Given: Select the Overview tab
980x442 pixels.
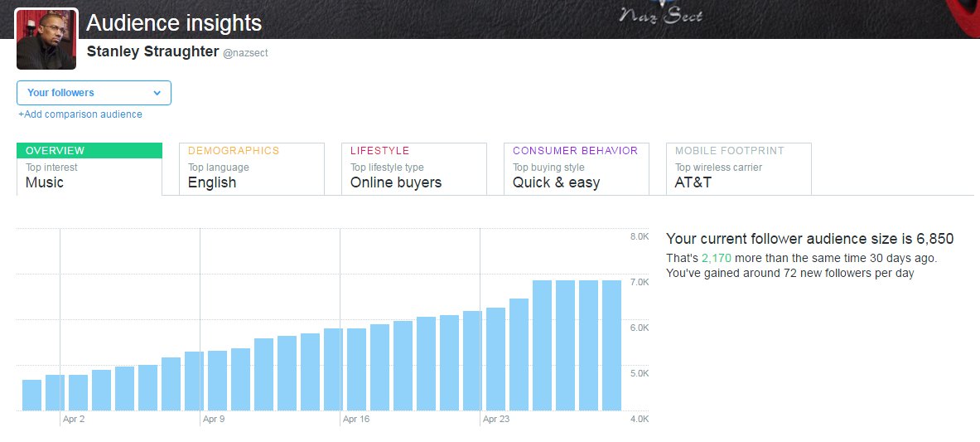Looking at the screenshot, I should click(89, 169).
